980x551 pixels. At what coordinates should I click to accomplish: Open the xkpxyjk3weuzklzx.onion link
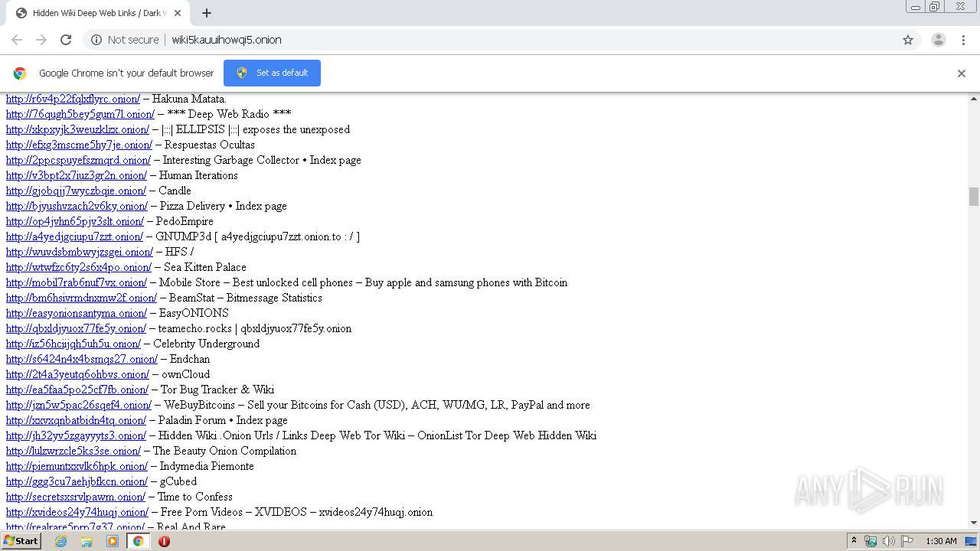click(x=77, y=129)
